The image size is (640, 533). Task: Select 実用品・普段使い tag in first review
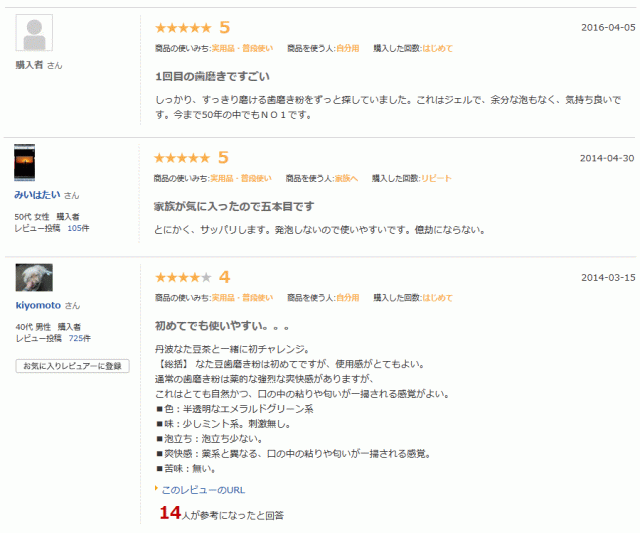pyautogui.click(x=240, y=48)
